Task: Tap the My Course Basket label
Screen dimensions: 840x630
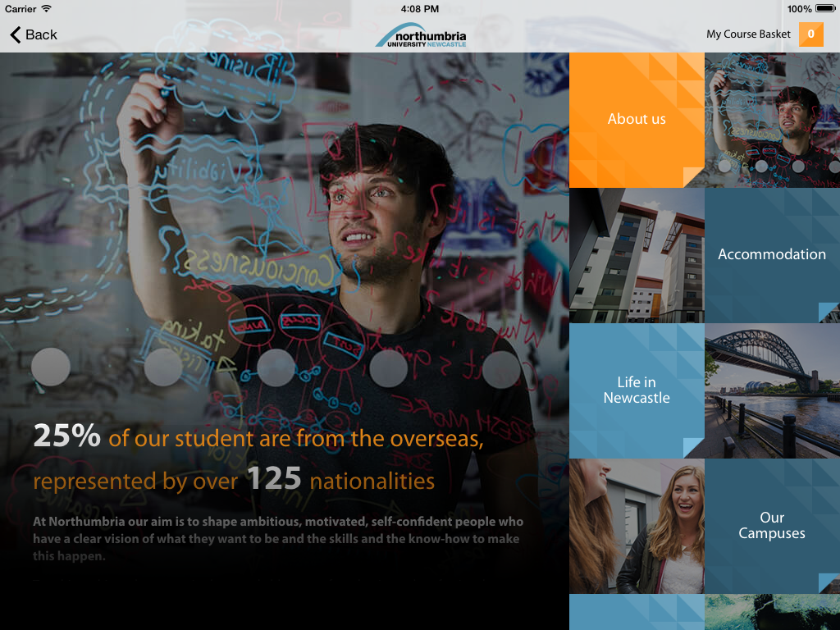Action: (x=748, y=34)
